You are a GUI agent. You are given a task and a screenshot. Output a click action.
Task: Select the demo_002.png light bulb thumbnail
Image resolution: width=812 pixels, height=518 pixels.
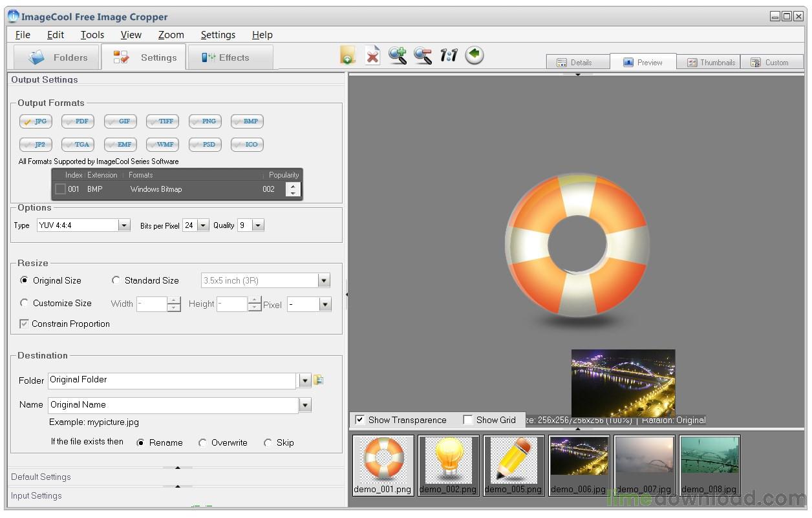(448, 465)
